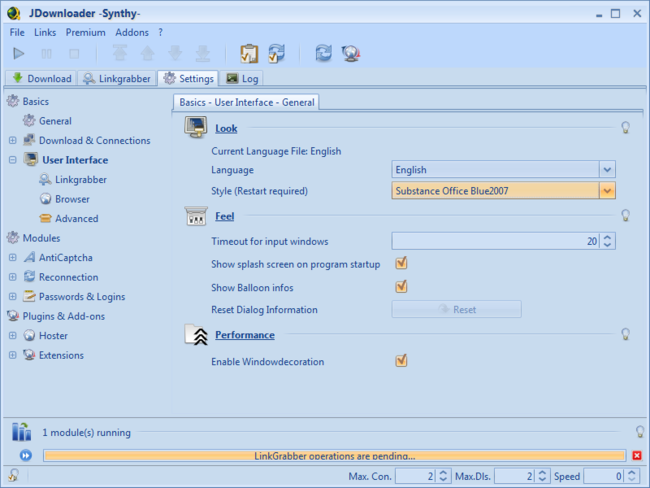Open the Addons menu
This screenshot has width=650, height=488.
click(x=132, y=32)
